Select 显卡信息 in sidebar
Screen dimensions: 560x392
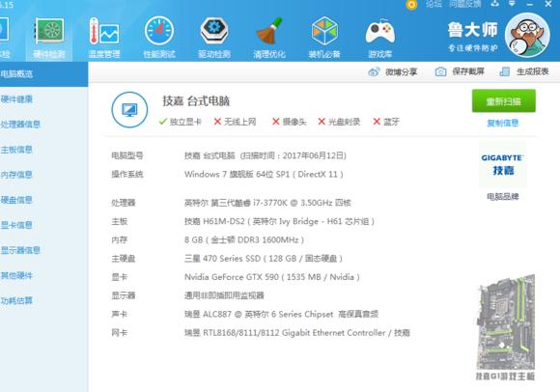(x=16, y=225)
